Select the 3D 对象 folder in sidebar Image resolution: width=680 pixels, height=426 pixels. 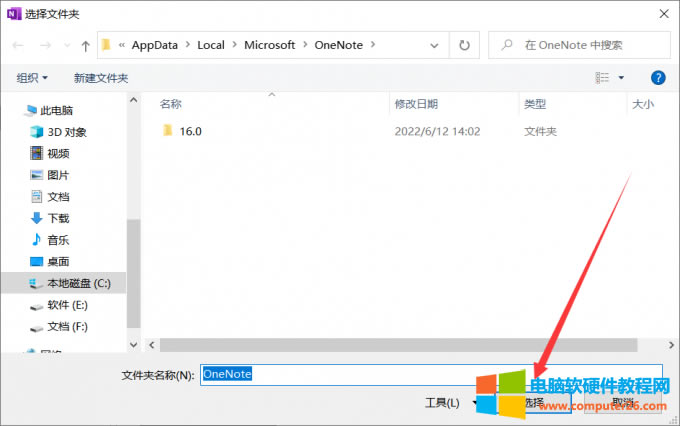point(66,132)
